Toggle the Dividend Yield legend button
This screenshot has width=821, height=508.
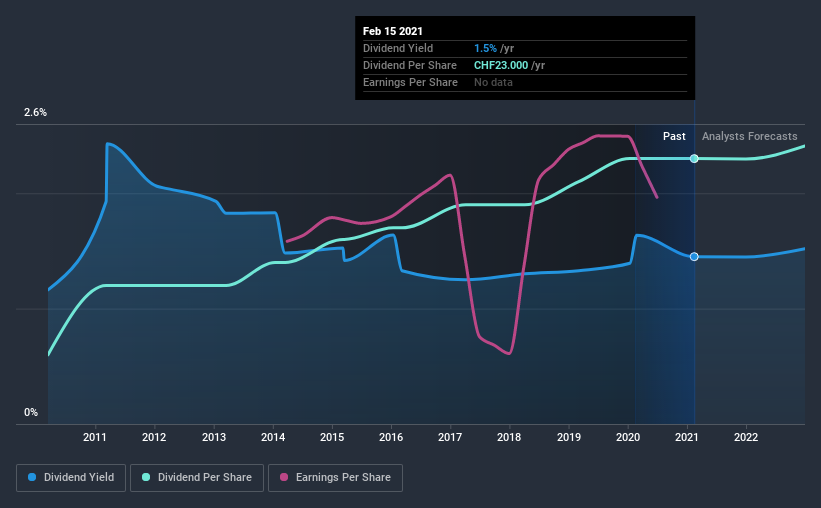(x=71, y=478)
